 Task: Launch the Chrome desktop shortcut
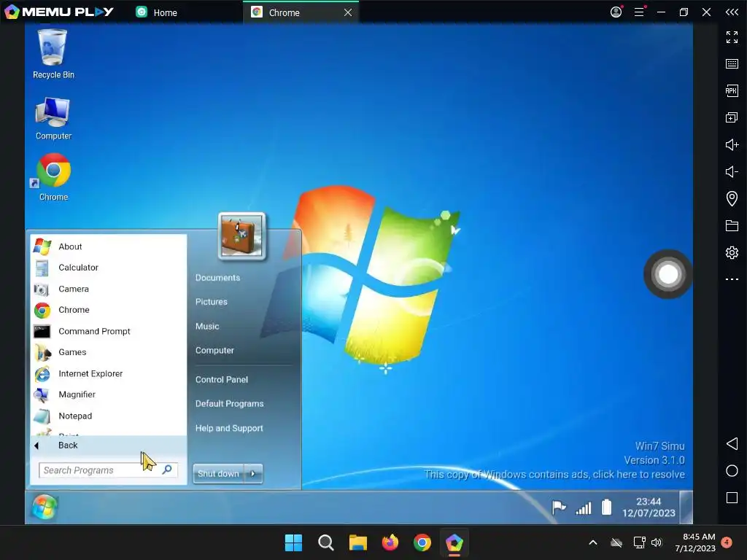click(x=53, y=177)
